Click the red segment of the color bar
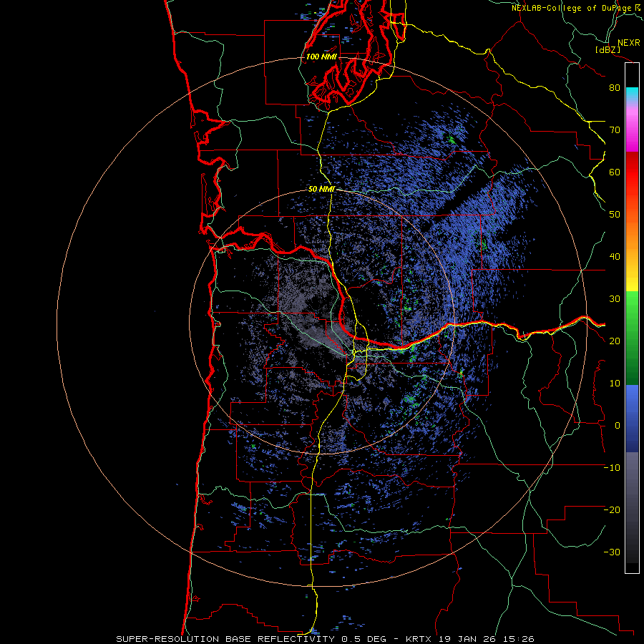This screenshot has width=644, height=644. coord(632,175)
